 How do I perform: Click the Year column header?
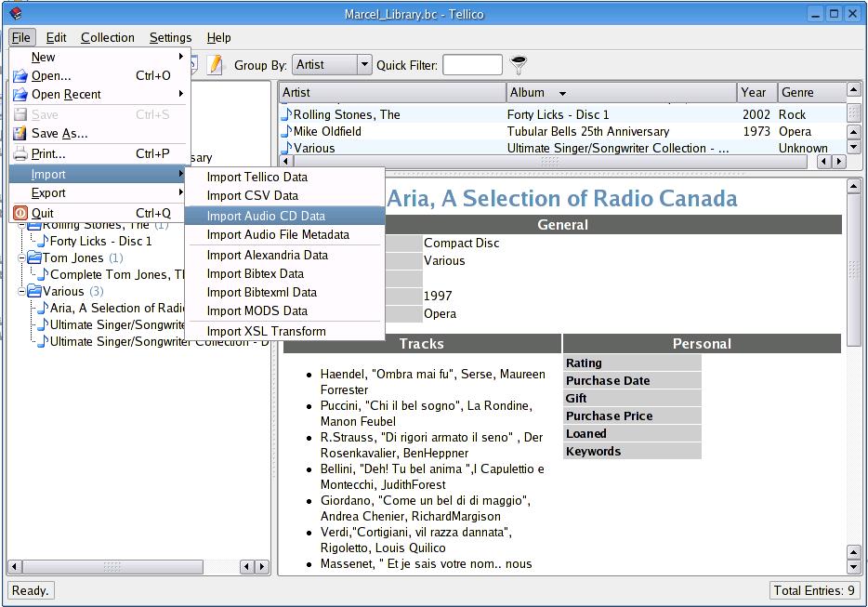[x=755, y=92]
